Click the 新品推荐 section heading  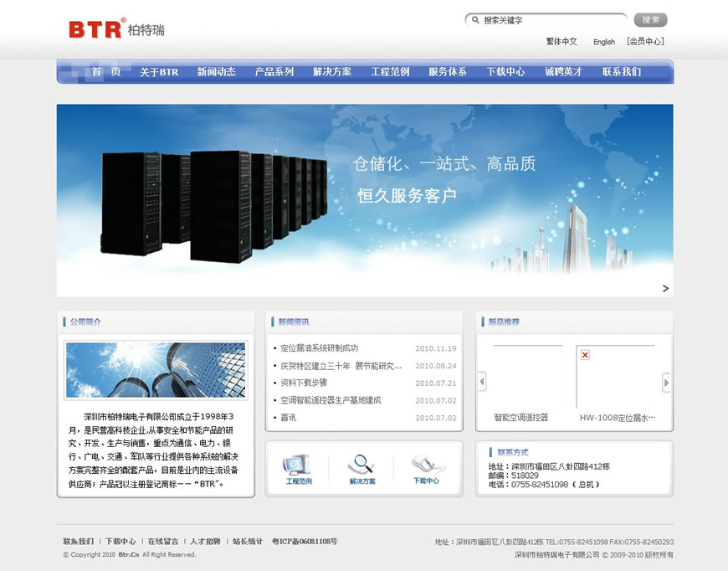coord(504,322)
